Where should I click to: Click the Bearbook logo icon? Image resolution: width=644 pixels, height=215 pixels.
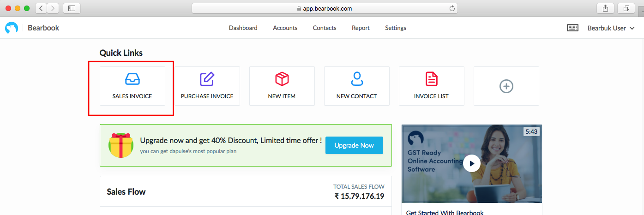point(12,28)
